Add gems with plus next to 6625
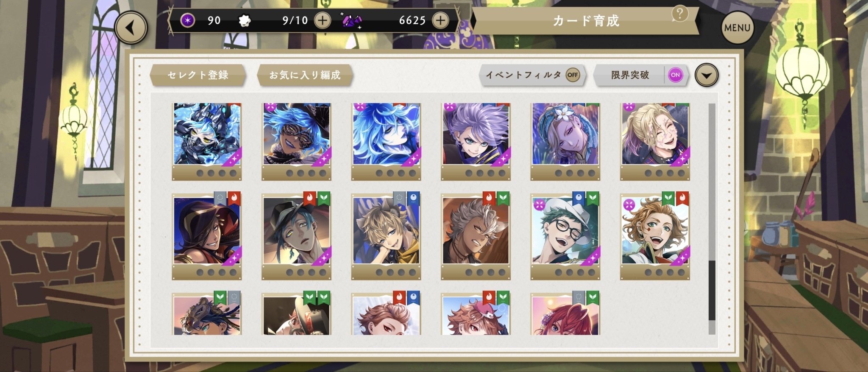Image resolution: width=868 pixels, height=372 pixels. pos(440,20)
